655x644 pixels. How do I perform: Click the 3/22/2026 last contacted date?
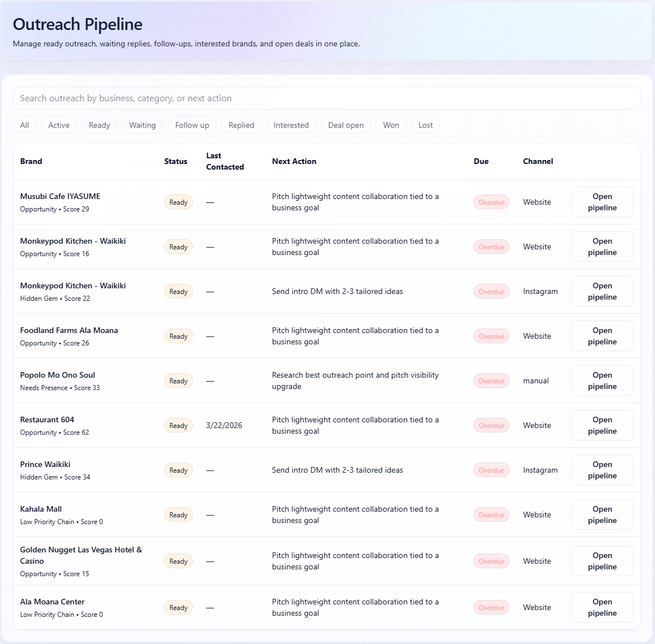pos(225,426)
